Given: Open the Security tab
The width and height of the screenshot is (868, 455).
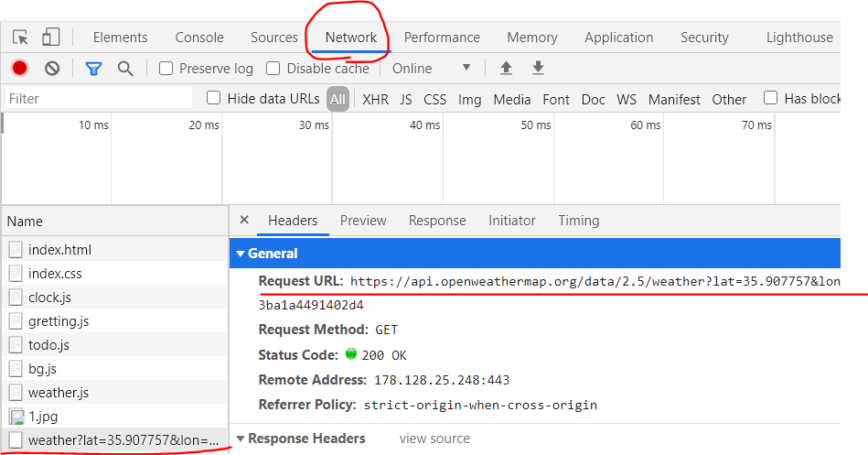Looking at the screenshot, I should (704, 38).
